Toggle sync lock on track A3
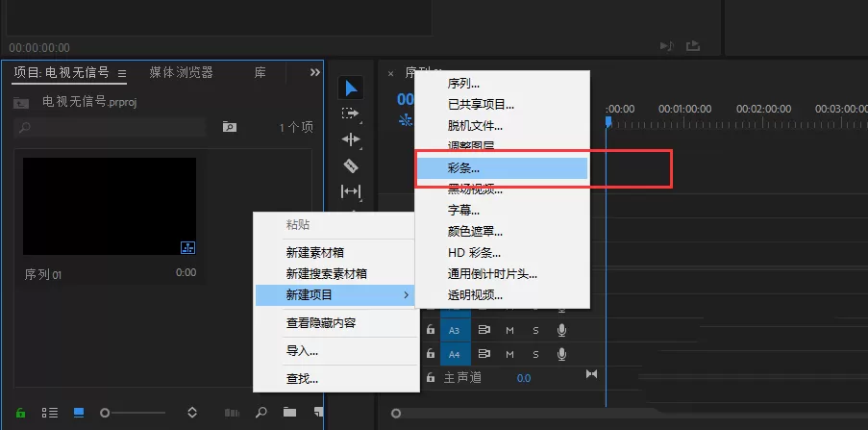 click(484, 330)
